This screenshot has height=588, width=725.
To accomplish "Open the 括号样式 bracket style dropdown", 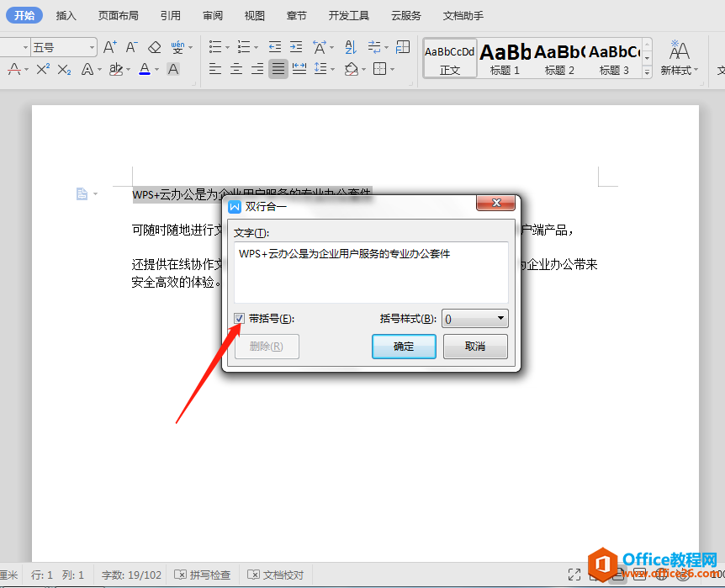I will pos(475,318).
